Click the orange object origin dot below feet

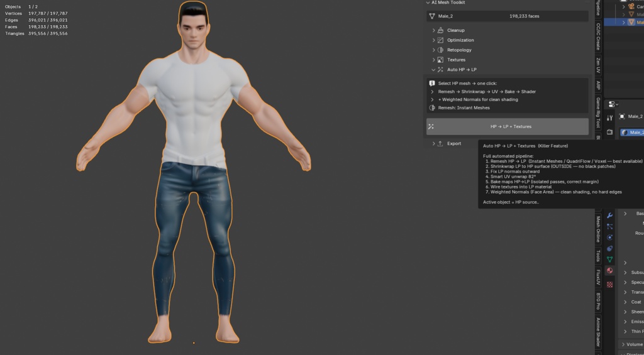point(194,342)
